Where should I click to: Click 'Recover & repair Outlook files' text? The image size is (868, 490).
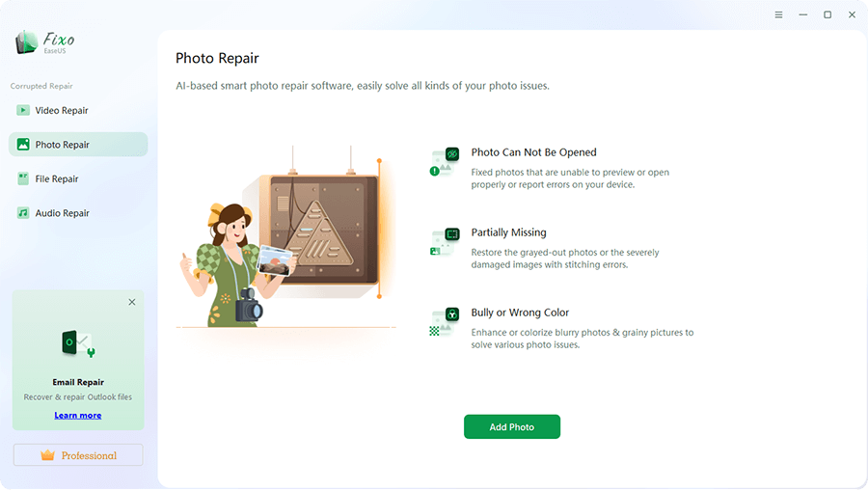[x=77, y=397]
